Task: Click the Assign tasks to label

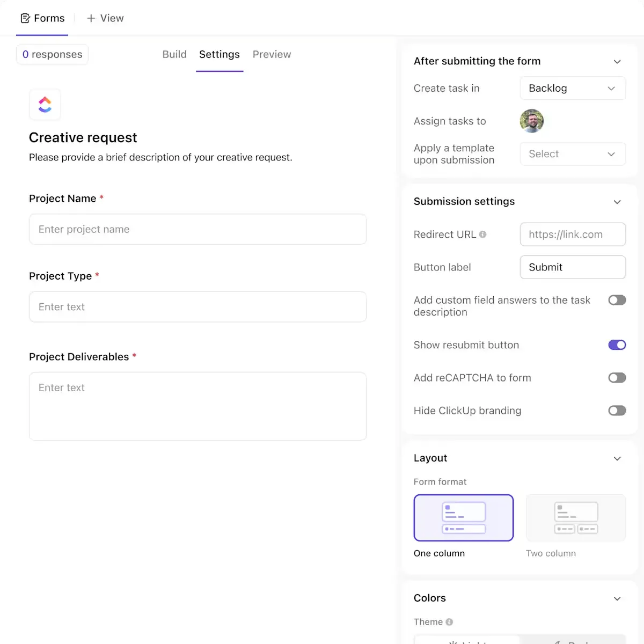Action: pos(450,121)
